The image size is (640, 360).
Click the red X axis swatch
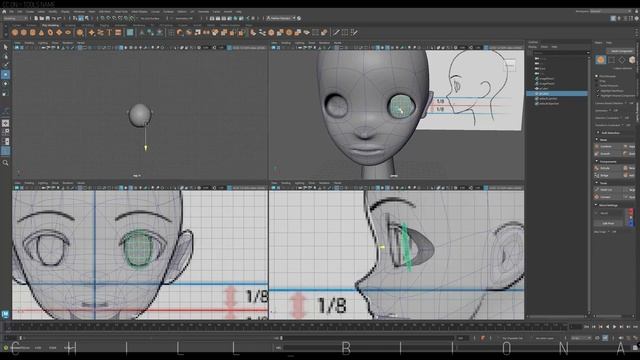click(x=631, y=211)
